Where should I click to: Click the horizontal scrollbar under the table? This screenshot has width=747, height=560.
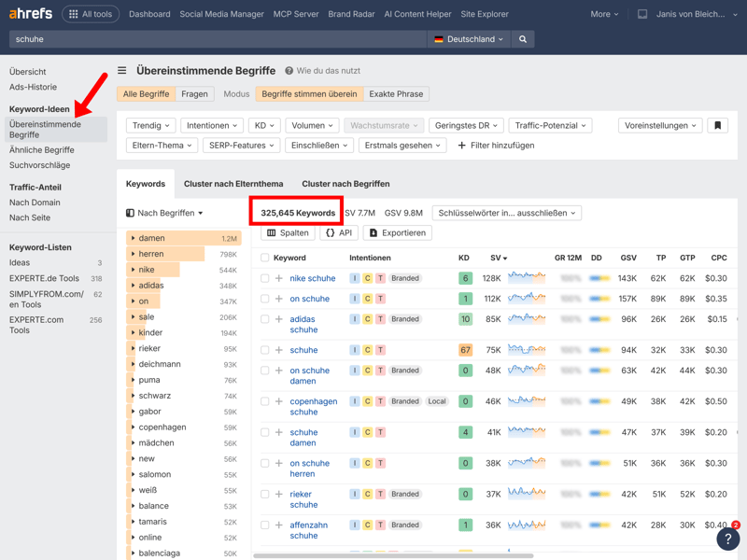click(392, 555)
